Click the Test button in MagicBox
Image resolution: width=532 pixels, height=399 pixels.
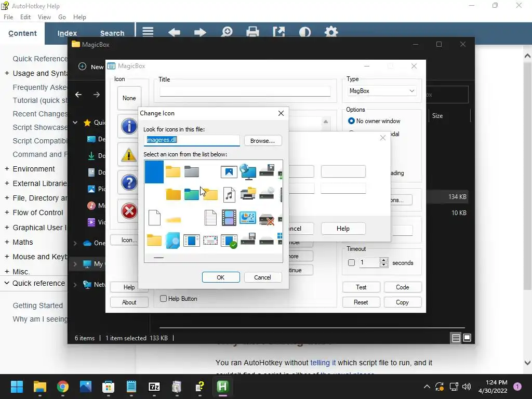point(361,287)
